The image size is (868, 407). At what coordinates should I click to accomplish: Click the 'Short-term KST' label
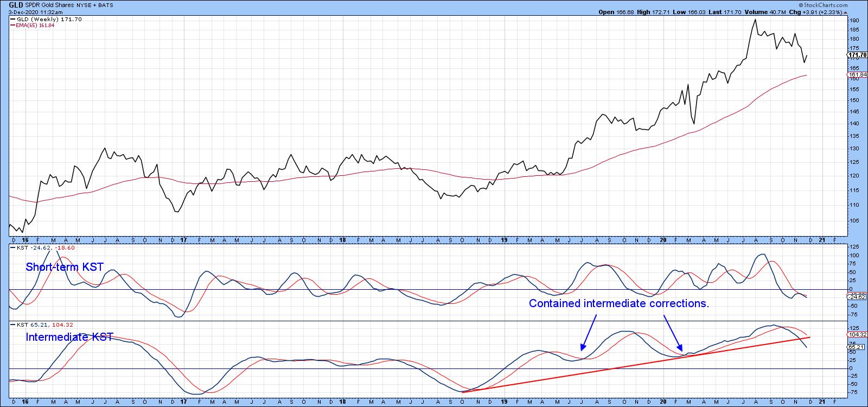65,267
